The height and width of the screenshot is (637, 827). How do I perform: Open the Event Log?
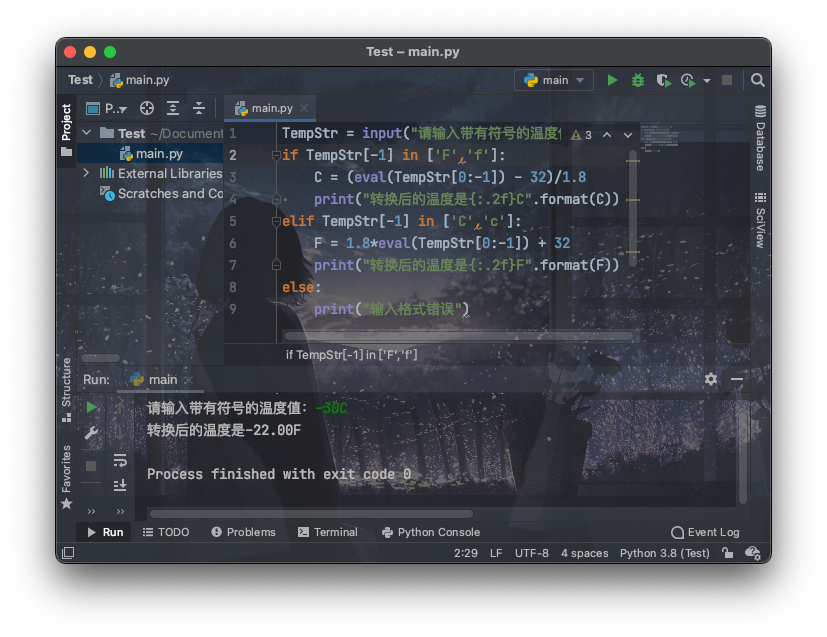tap(705, 532)
